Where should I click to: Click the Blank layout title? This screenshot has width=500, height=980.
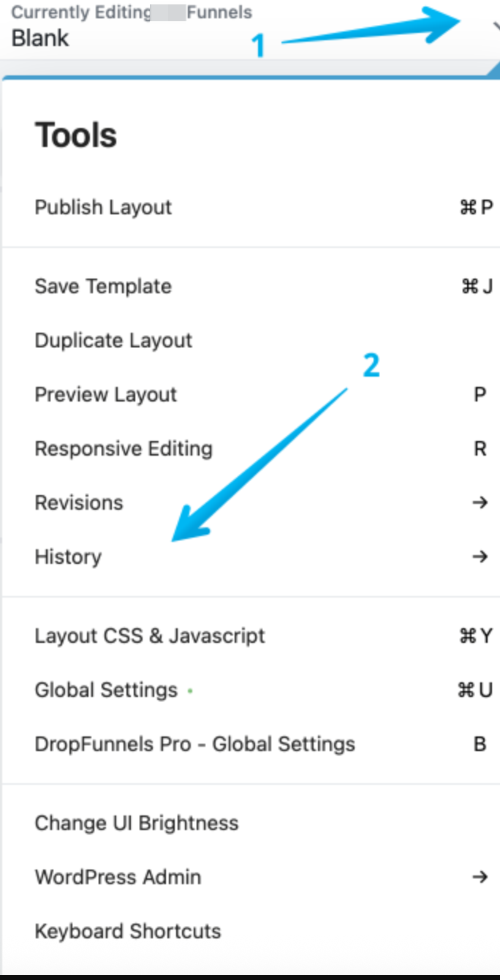40,38
